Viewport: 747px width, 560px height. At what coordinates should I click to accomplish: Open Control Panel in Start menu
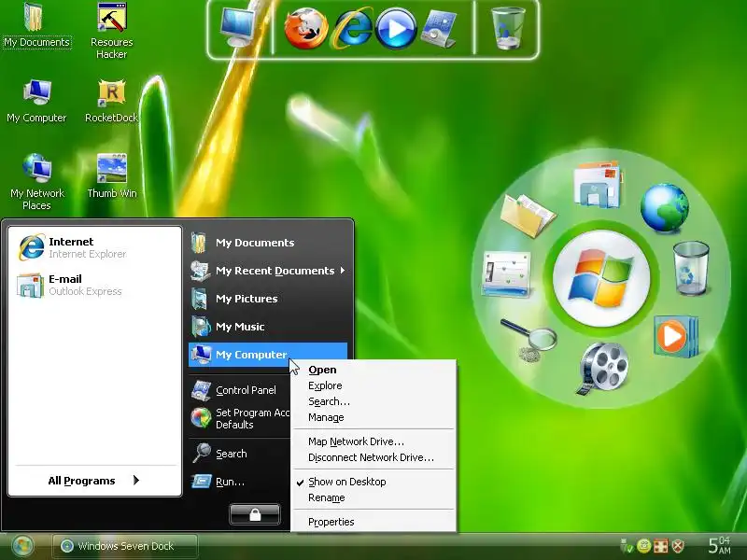pyautogui.click(x=239, y=390)
